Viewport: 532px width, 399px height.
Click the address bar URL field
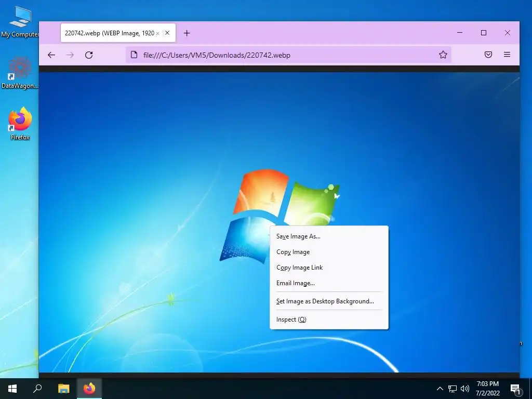pyautogui.click(x=288, y=55)
